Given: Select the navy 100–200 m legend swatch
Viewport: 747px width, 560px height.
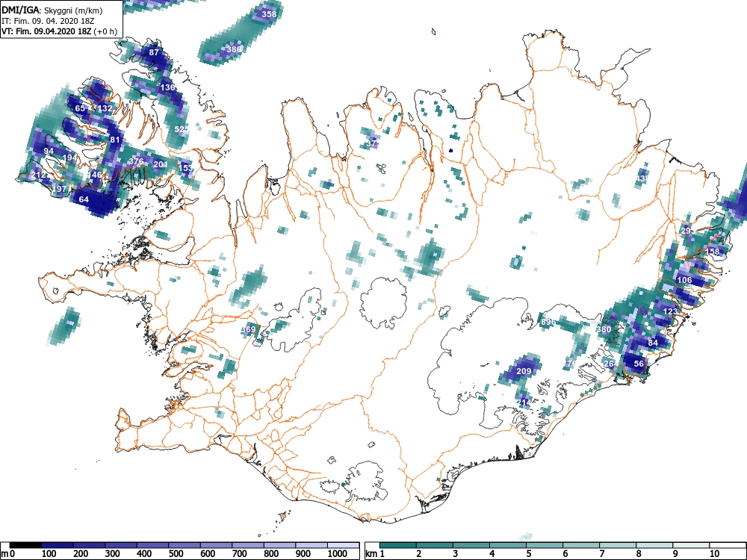Looking at the screenshot, I should pyautogui.click(x=58, y=545).
